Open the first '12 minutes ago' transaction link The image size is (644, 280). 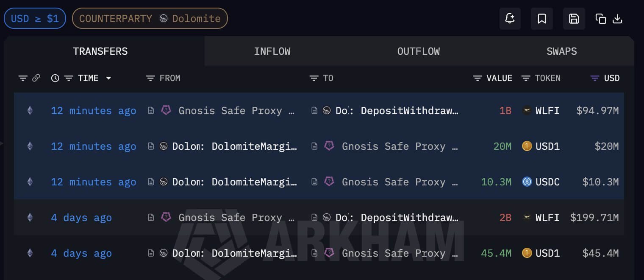click(x=94, y=111)
